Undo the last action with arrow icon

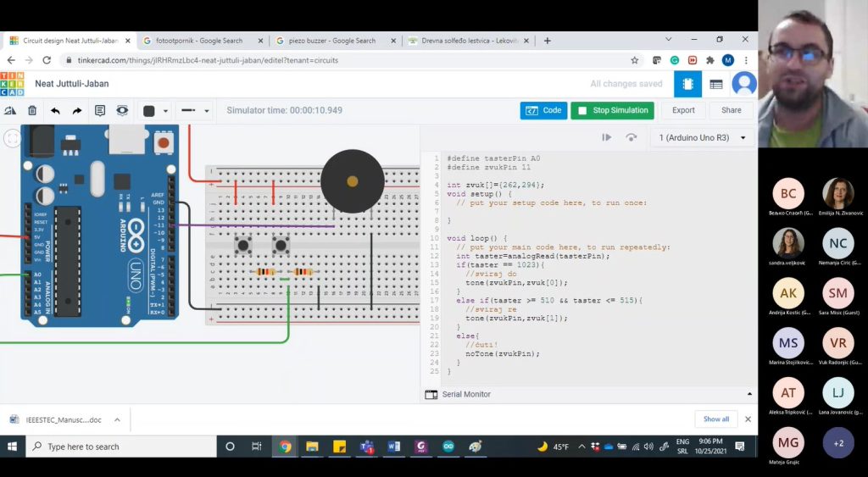pyautogui.click(x=55, y=110)
